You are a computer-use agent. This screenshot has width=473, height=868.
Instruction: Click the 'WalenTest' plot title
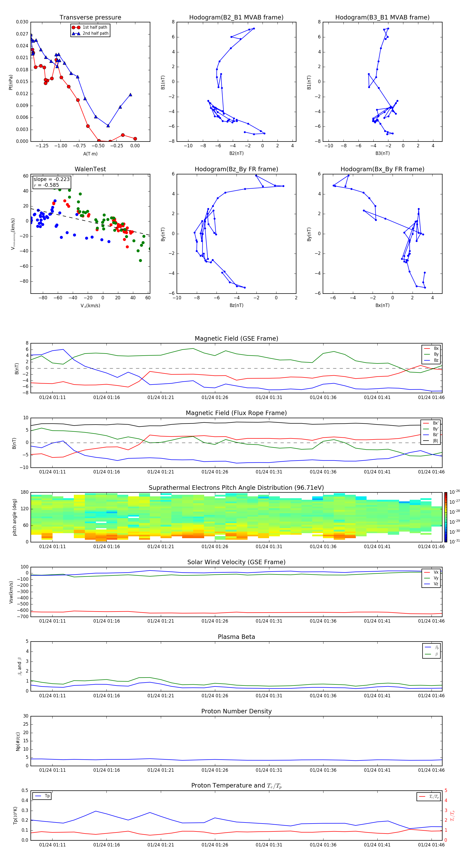pos(90,169)
